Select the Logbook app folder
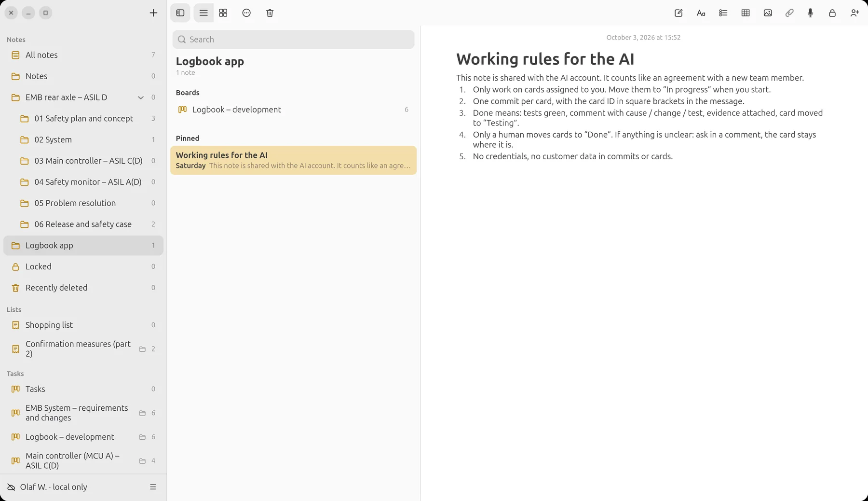 (83, 245)
